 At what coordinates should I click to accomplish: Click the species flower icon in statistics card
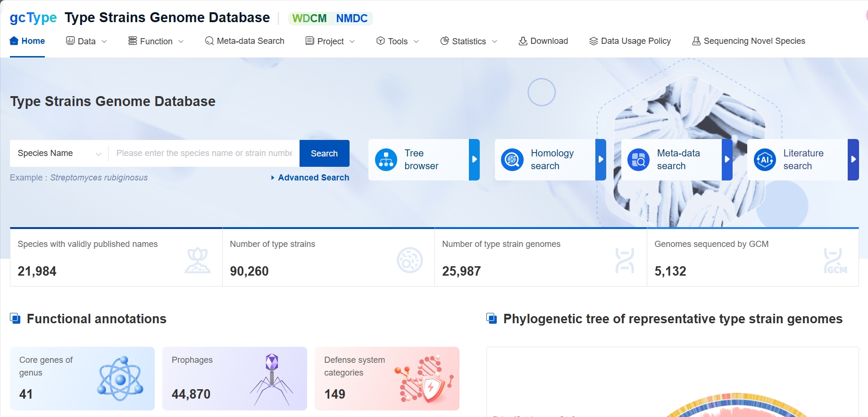tap(198, 260)
